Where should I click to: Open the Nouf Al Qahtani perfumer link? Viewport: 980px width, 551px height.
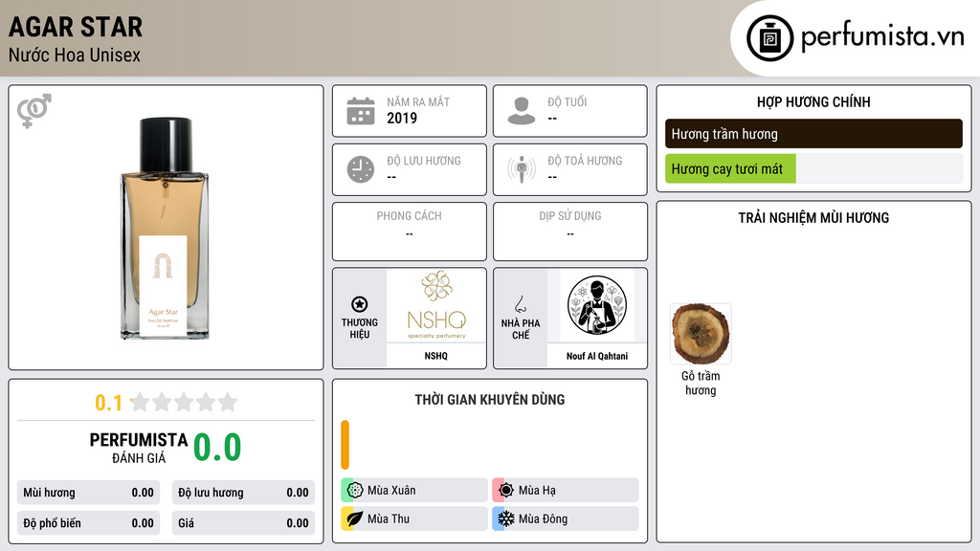coord(597,356)
